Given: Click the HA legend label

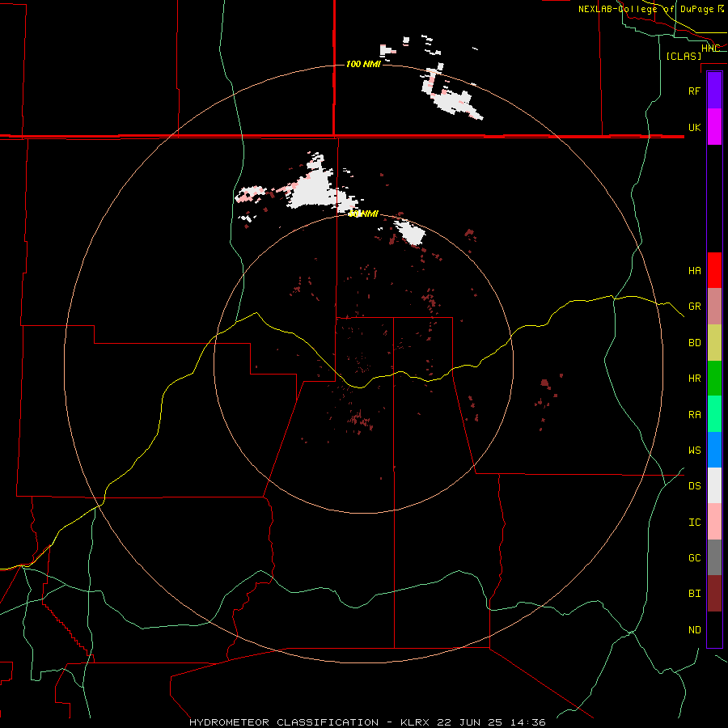Looking at the screenshot, I should pos(694,271).
